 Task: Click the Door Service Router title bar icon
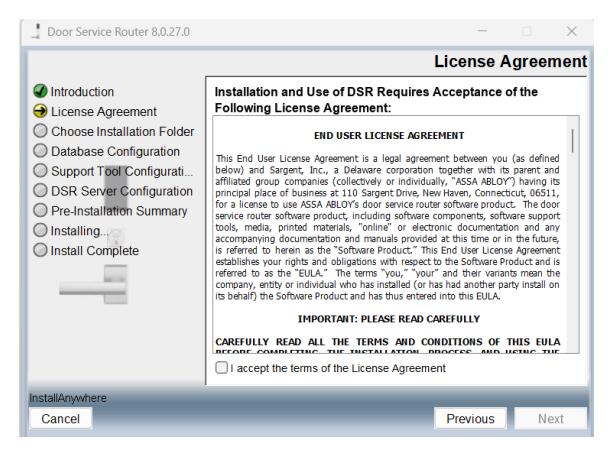(37, 31)
